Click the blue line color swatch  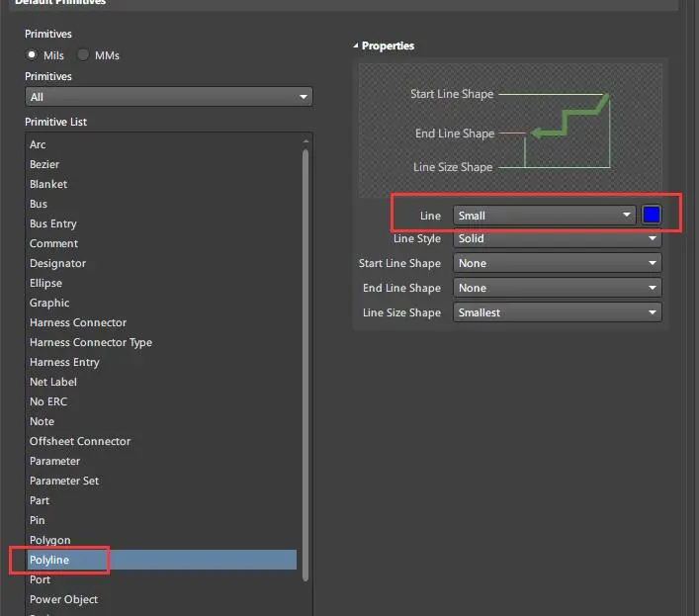(652, 216)
